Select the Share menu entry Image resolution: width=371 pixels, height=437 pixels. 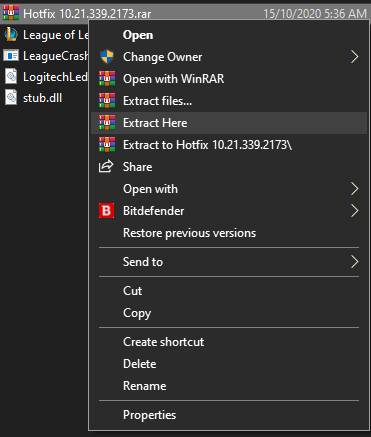(229, 167)
